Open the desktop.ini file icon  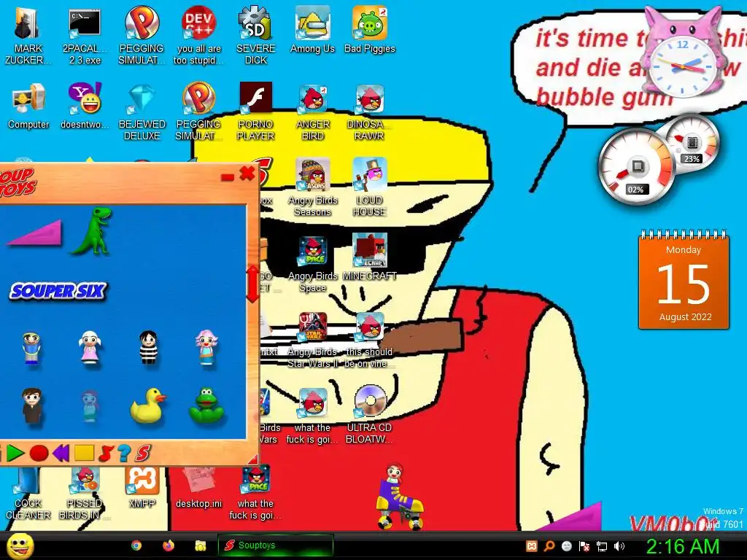point(198,486)
